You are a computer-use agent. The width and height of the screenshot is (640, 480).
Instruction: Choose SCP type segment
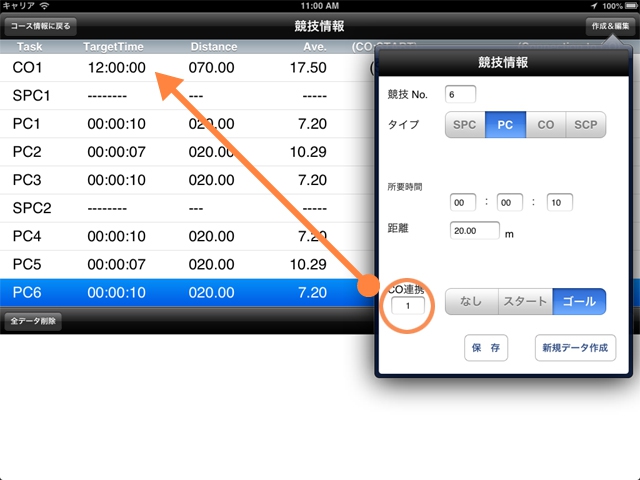point(586,125)
